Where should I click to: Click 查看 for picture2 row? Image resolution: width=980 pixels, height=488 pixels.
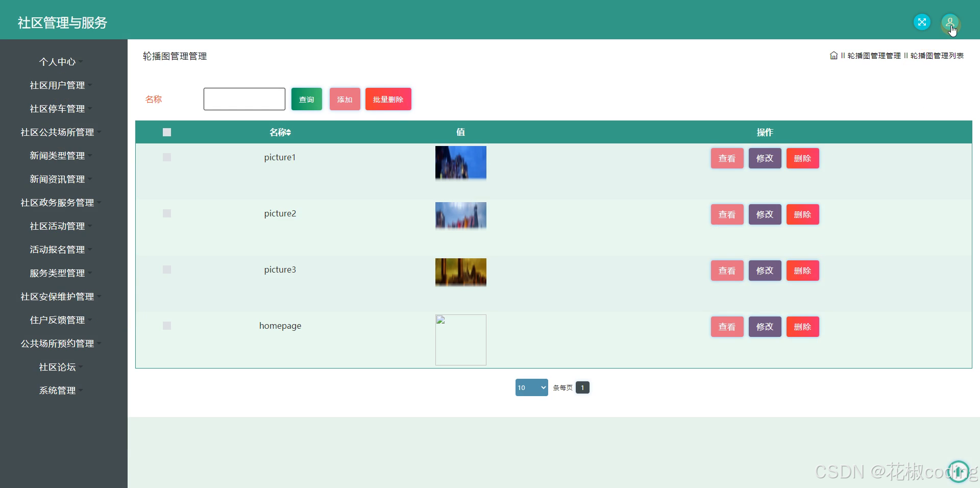727,214
